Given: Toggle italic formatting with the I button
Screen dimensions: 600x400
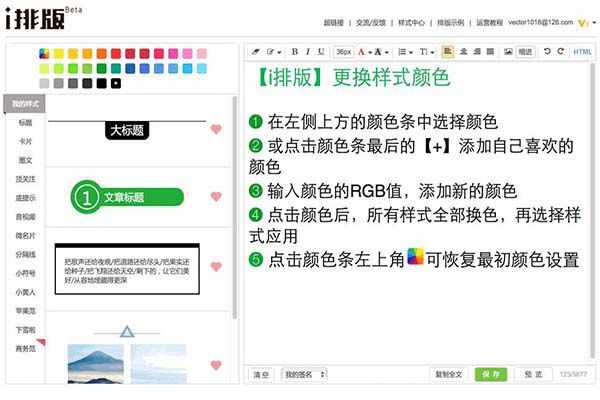Looking at the screenshot, I should coord(308,52).
